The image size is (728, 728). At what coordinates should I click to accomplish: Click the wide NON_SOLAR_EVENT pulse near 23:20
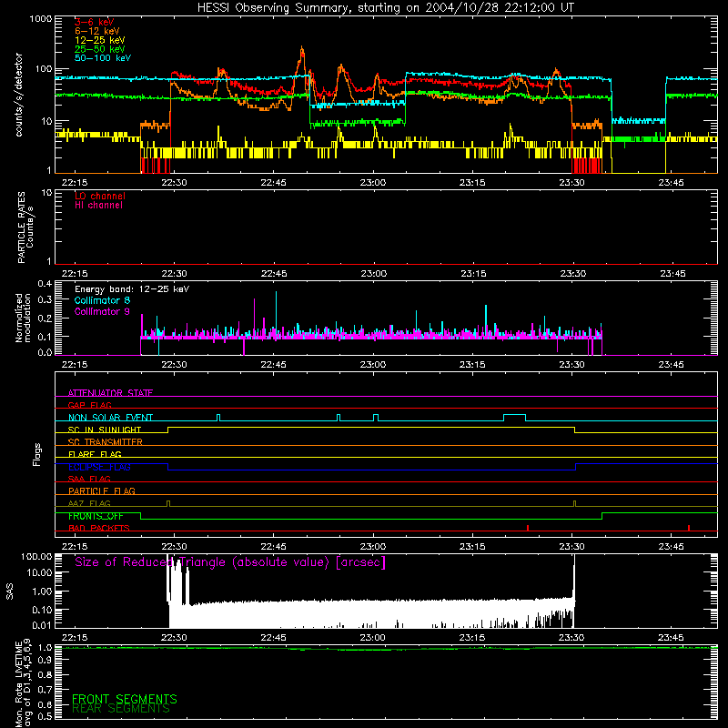[514, 418]
